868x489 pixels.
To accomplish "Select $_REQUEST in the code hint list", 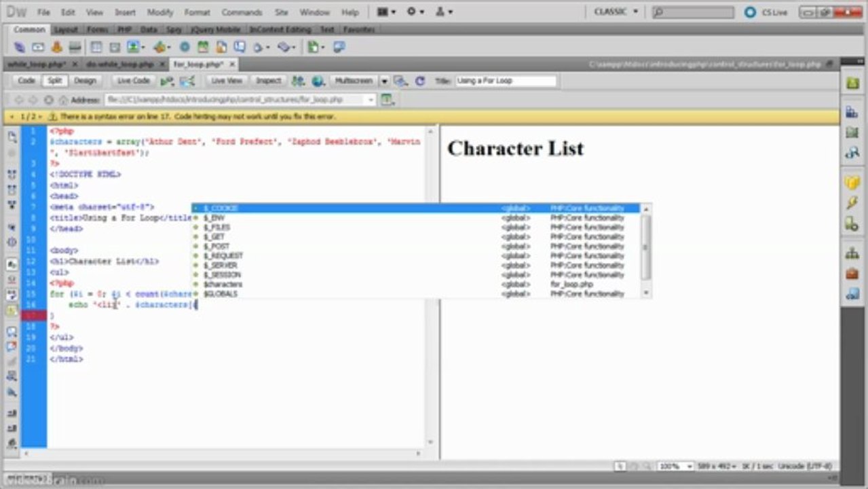I will coord(416,255).
